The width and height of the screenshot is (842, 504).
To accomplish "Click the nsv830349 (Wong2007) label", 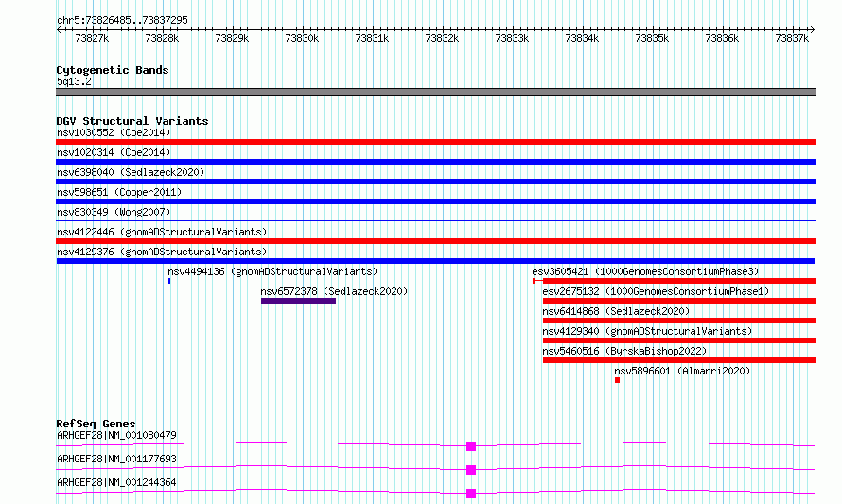I will pyautogui.click(x=114, y=212).
